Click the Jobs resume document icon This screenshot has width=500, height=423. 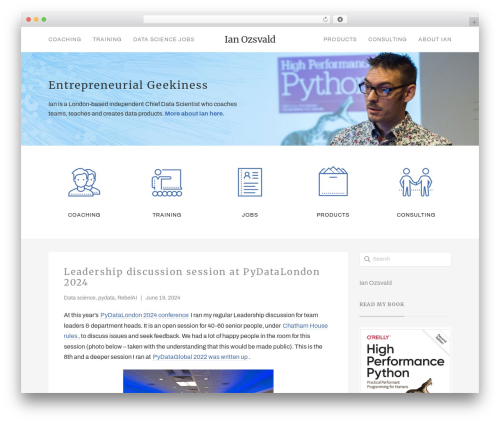tap(250, 182)
